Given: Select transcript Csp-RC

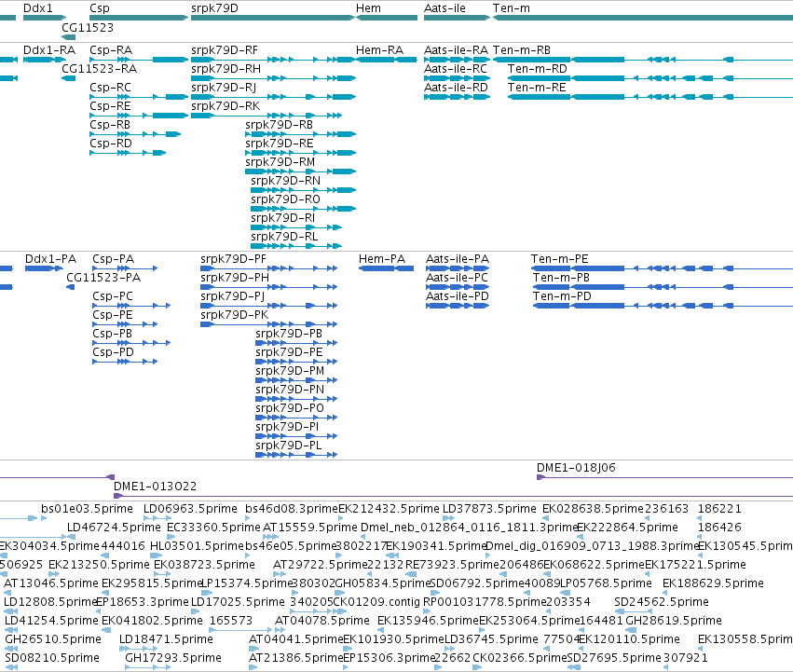Looking at the screenshot, I should click(110, 88).
